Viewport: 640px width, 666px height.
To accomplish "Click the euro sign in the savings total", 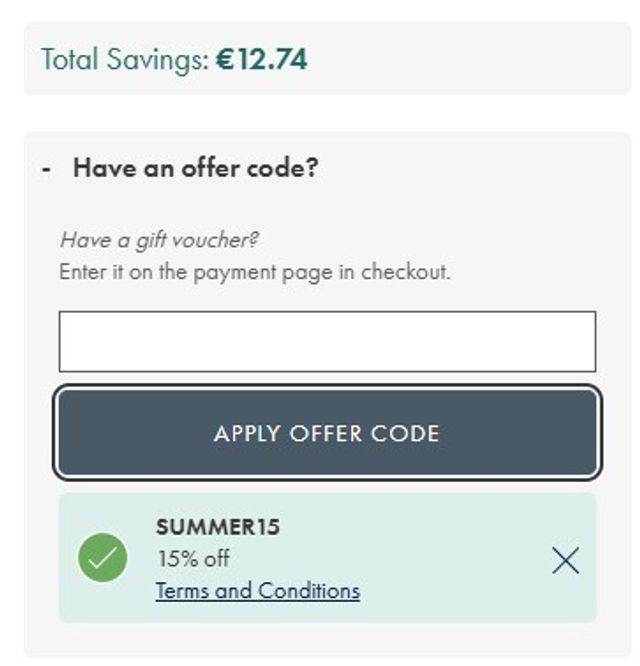I will point(224,59).
